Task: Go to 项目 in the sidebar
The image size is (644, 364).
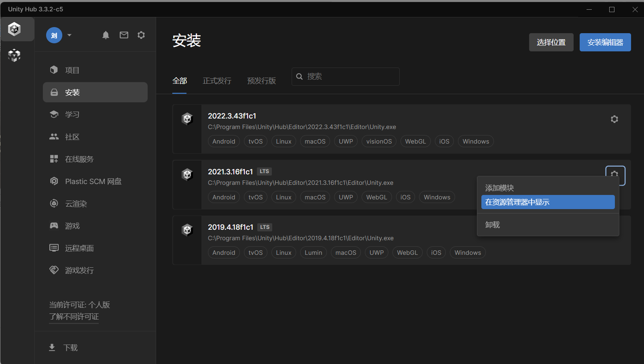Action: click(x=95, y=70)
